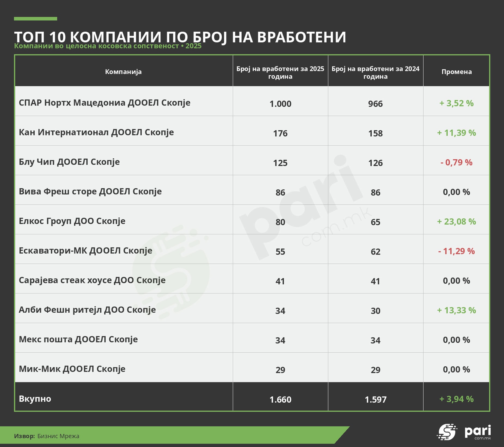Click the 176 value for Кан Интернатионал
Viewport: 504px width, 447px height.
pyautogui.click(x=280, y=133)
